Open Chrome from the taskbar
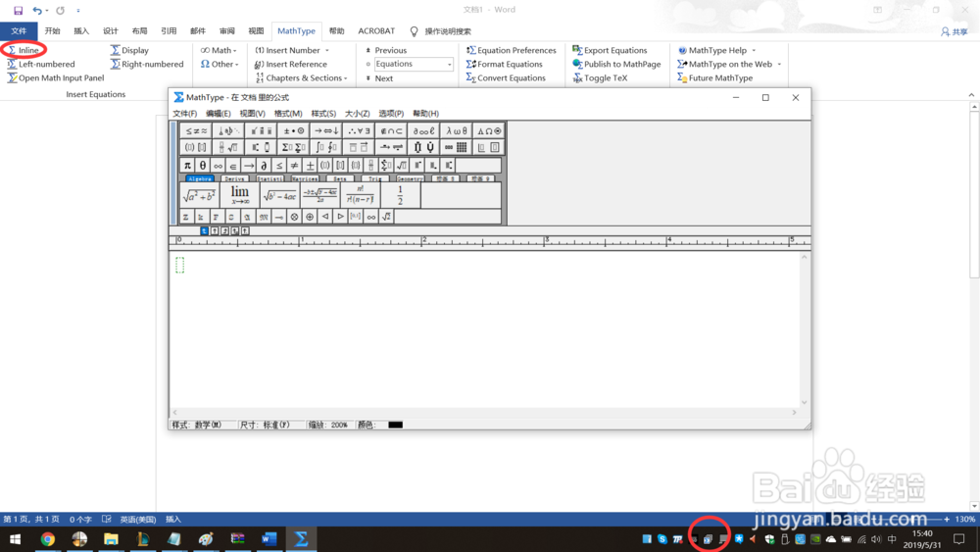Viewport: 980px width, 552px height. [47, 539]
